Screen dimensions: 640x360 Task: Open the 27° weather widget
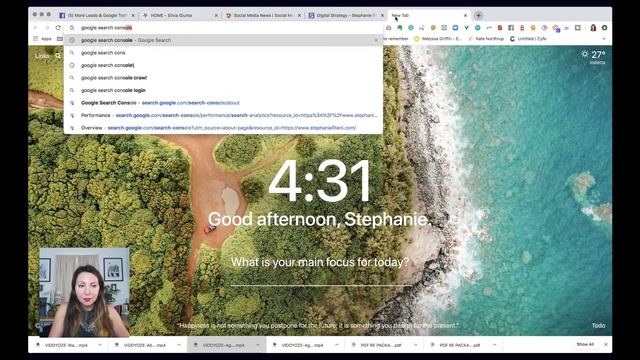(x=593, y=57)
